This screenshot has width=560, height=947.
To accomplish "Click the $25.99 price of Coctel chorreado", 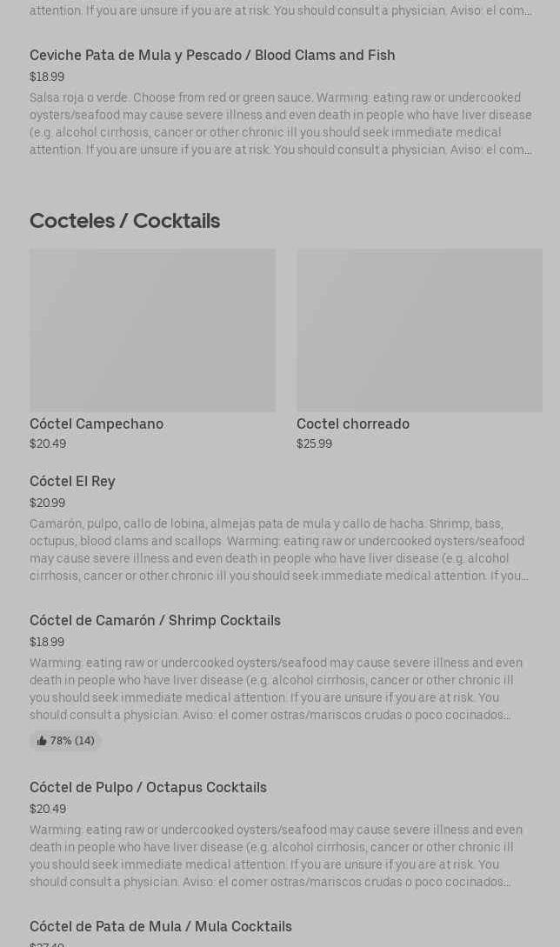I will pyautogui.click(x=314, y=444).
